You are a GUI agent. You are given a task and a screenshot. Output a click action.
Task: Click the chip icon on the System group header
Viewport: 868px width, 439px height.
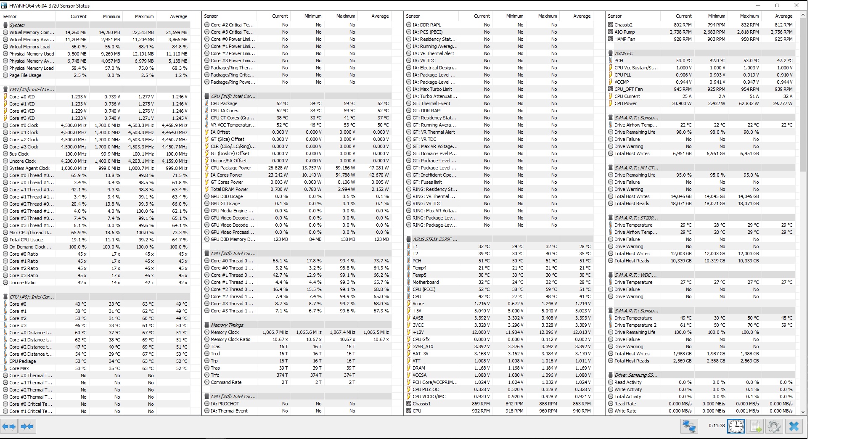5,25
